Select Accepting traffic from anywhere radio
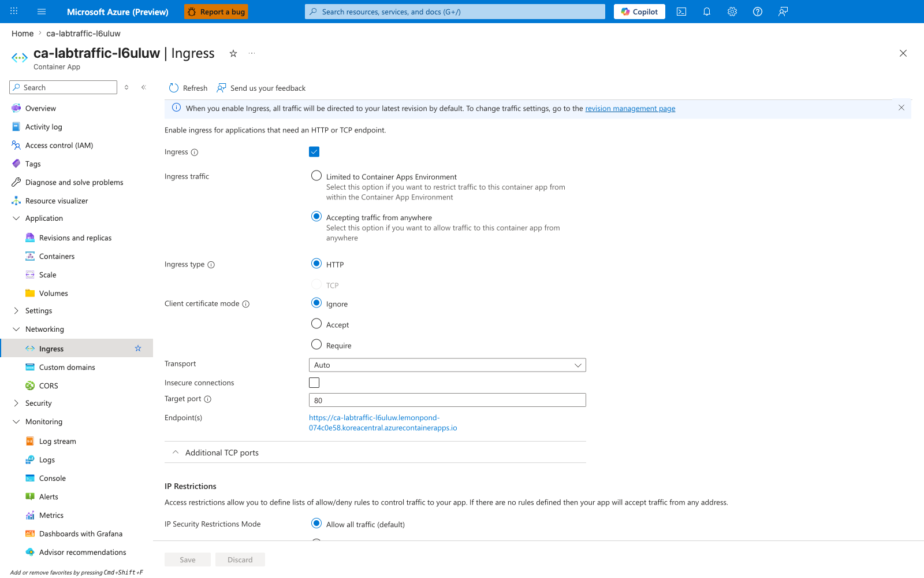Image resolution: width=924 pixels, height=578 pixels. [316, 216]
